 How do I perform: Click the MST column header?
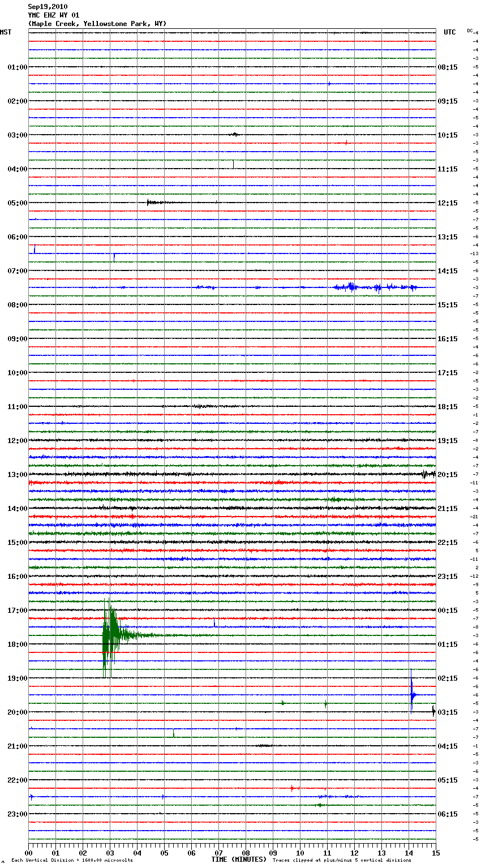point(6,32)
